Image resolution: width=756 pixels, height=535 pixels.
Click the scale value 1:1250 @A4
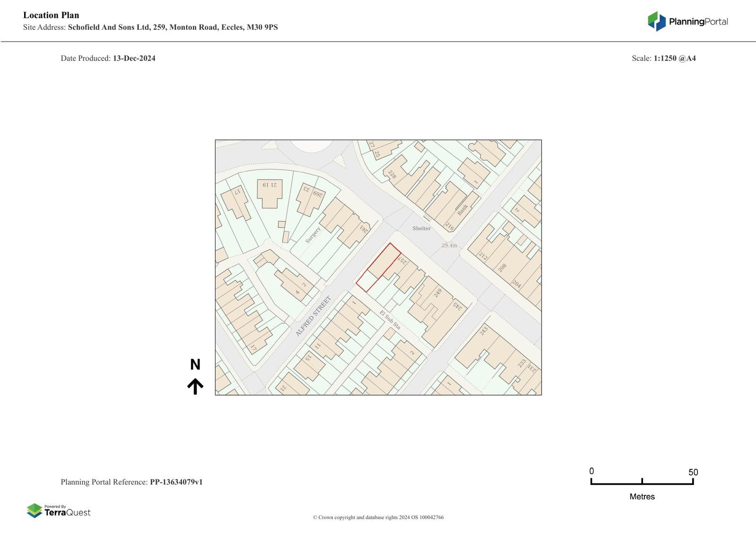[674, 58]
